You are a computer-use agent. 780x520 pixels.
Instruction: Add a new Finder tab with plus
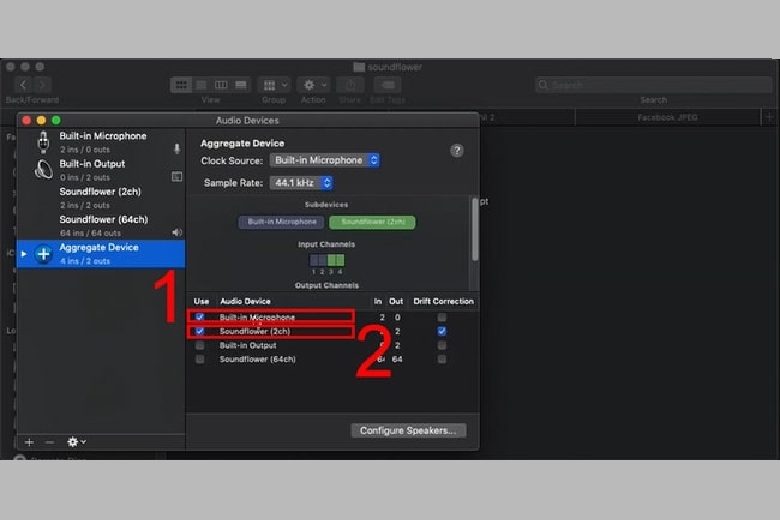pyautogui.click(x=770, y=117)
